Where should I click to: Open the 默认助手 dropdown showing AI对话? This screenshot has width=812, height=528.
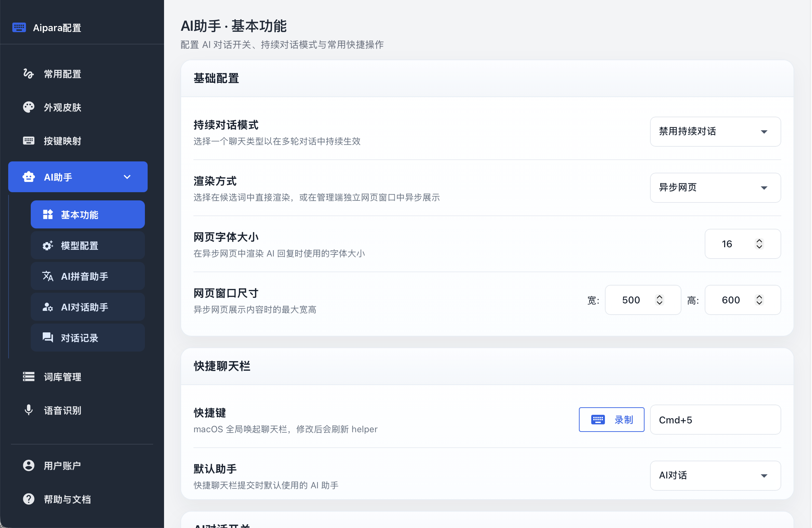point(715,476)
